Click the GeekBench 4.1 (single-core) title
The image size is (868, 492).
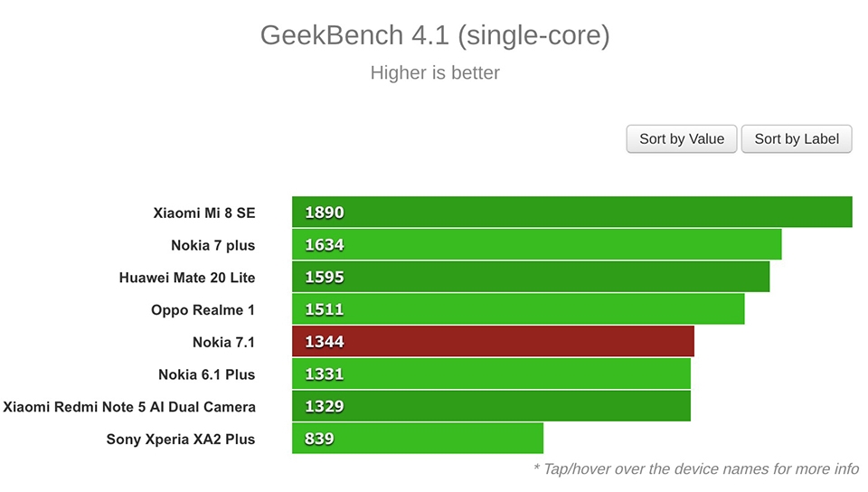[x=435, y=35]
